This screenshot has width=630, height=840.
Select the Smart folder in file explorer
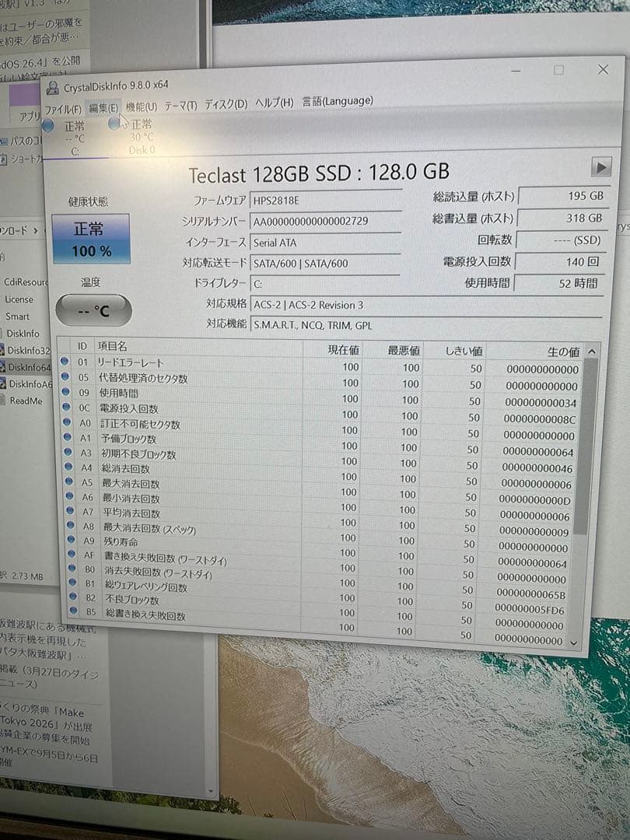point(18,317)
